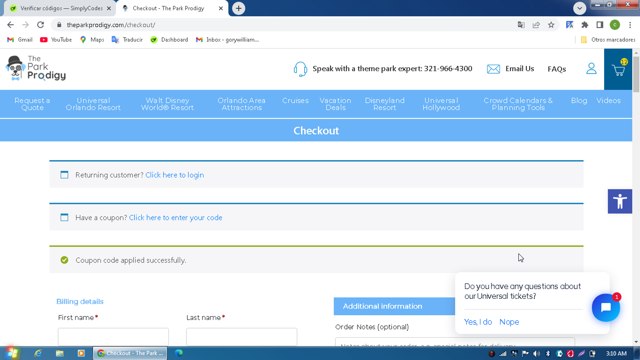Open Internet Explorer from taskbar
Image resolution: width=640 pixels, height=360 pixels.
[38, 353]
